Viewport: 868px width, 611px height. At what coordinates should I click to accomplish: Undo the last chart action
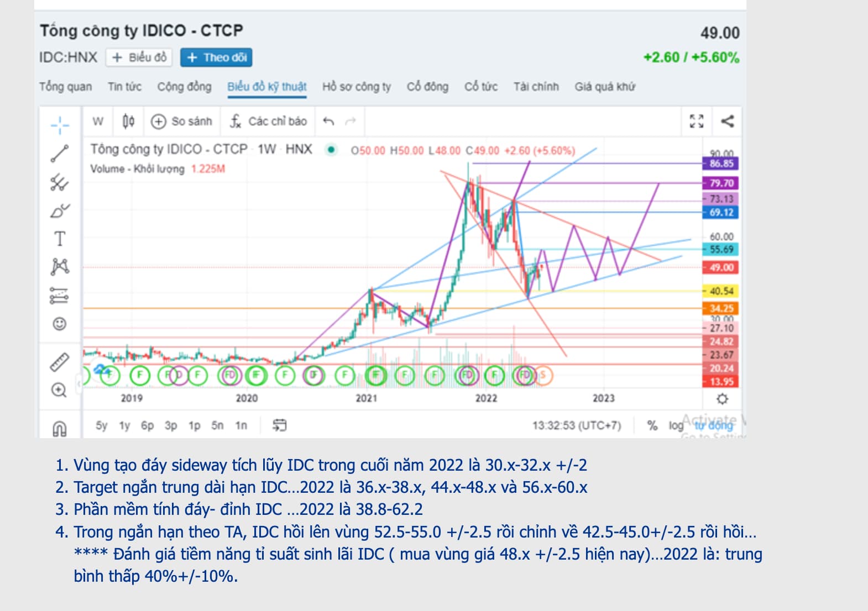[x=329, y=121]
